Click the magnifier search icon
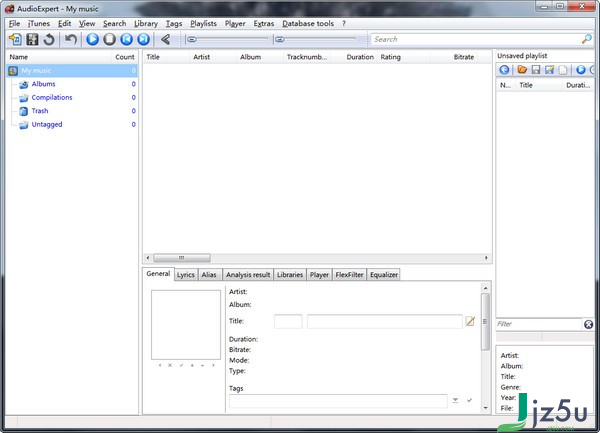600x433 pixels. (587, 39)
